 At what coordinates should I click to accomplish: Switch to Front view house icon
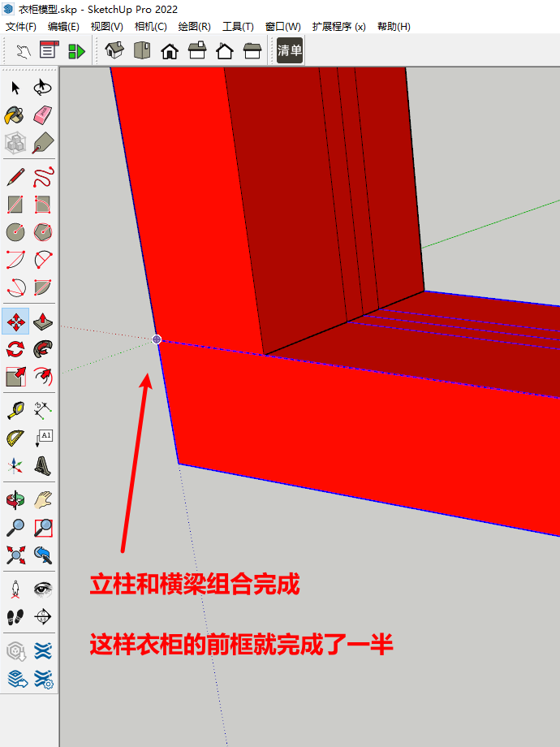coord(170,50)
